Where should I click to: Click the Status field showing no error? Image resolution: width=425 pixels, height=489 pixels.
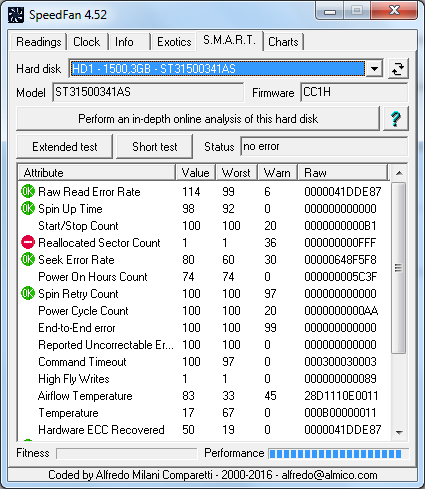pos(324,146)
